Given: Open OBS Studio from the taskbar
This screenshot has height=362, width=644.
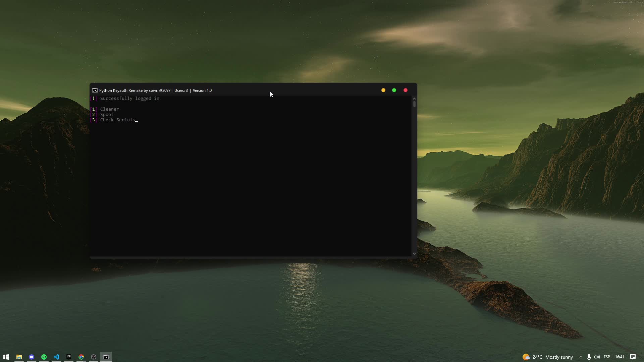Looking at the screenshot, I should pos(94,357).
